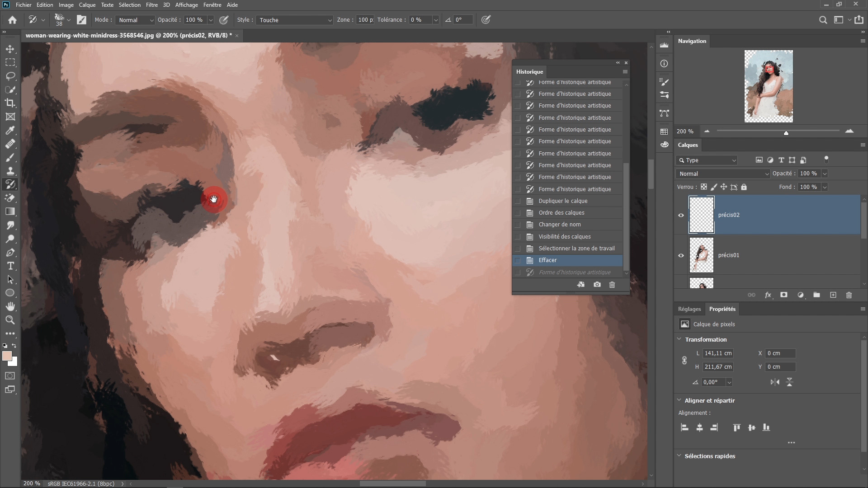This screenshot has width=868, height=488.
Task: Select the Clone Stamp tool
Action: 10,171
